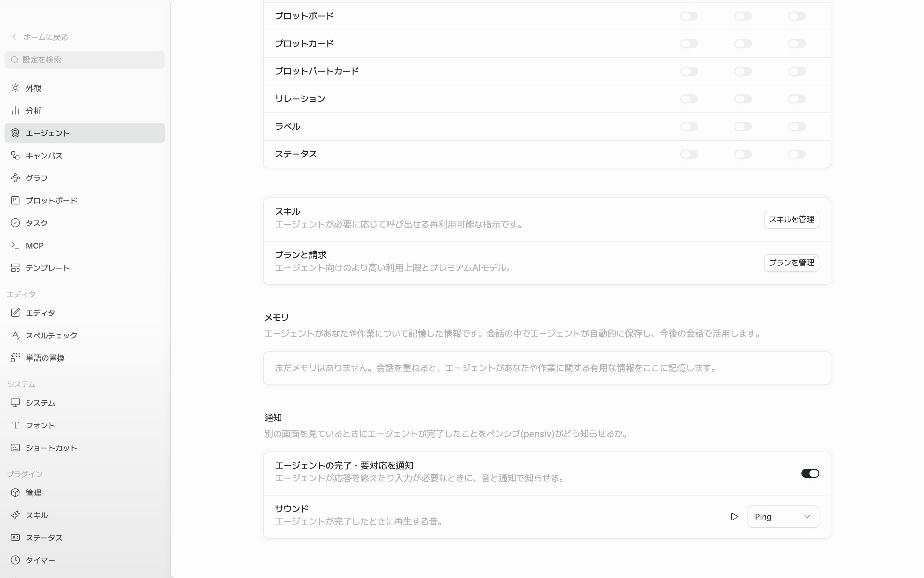Click the サウンド row label
924x578 pixels.
[292, 509]
